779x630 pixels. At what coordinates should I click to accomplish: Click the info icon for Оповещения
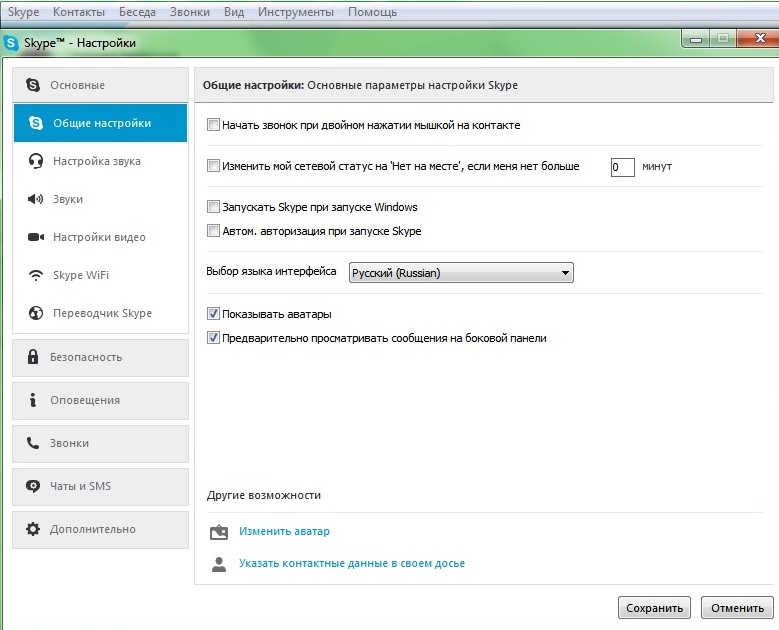point(33,400)
